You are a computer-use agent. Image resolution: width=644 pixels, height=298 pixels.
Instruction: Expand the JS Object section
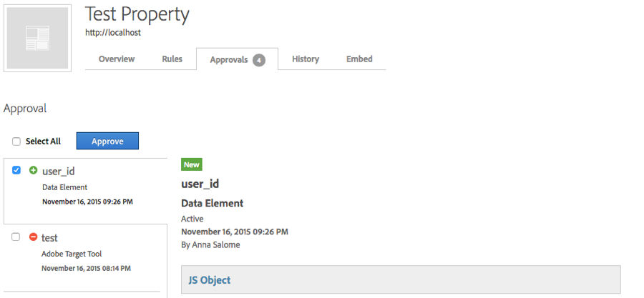pos(401,279)
